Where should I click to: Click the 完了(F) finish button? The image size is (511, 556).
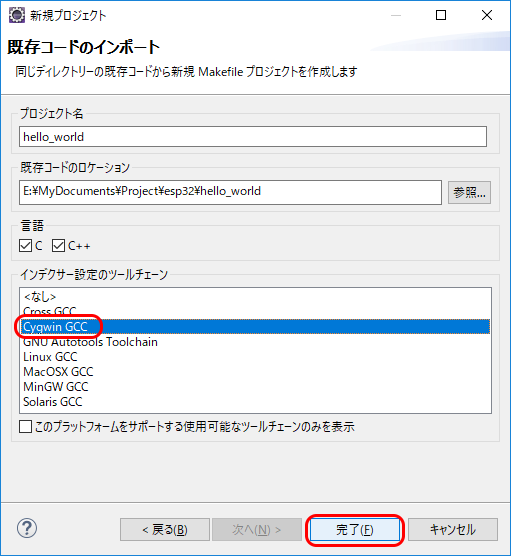pos(355,530)
